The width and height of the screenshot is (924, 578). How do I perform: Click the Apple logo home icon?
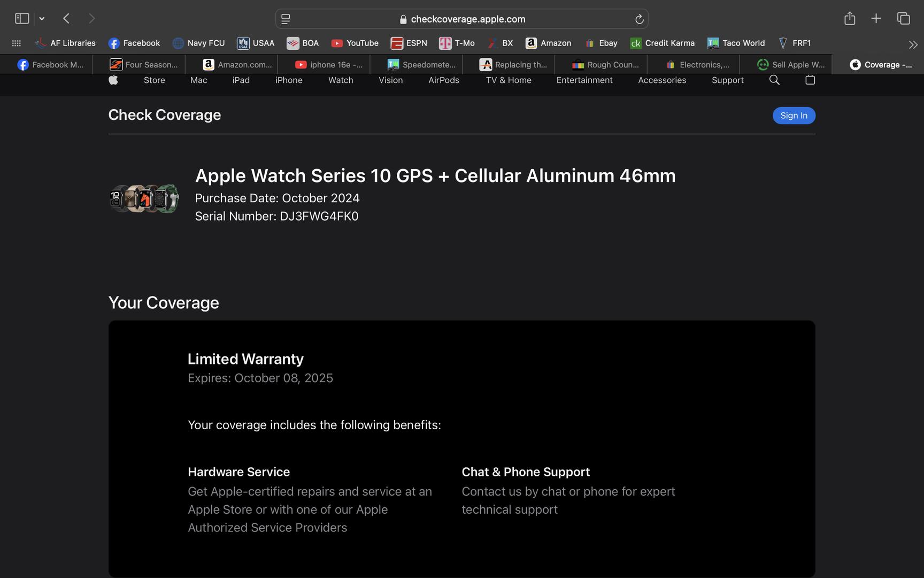coord(113,80)
